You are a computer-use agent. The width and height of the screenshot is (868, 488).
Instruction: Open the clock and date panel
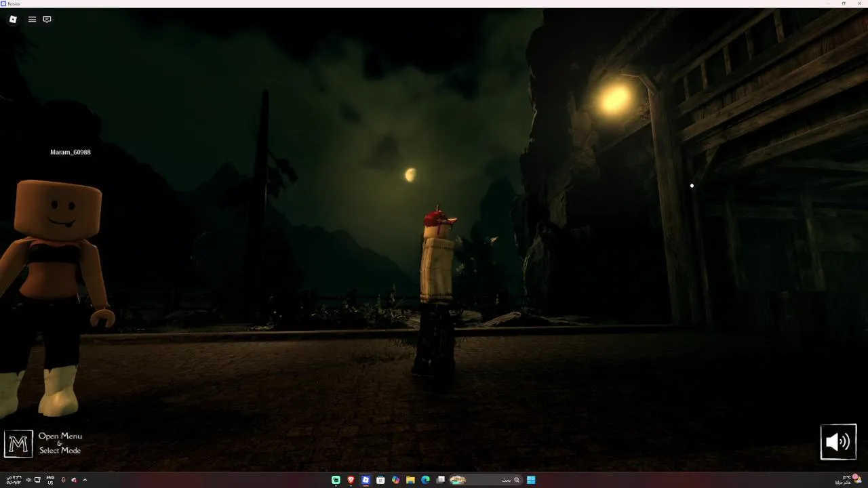click(14, 480)
